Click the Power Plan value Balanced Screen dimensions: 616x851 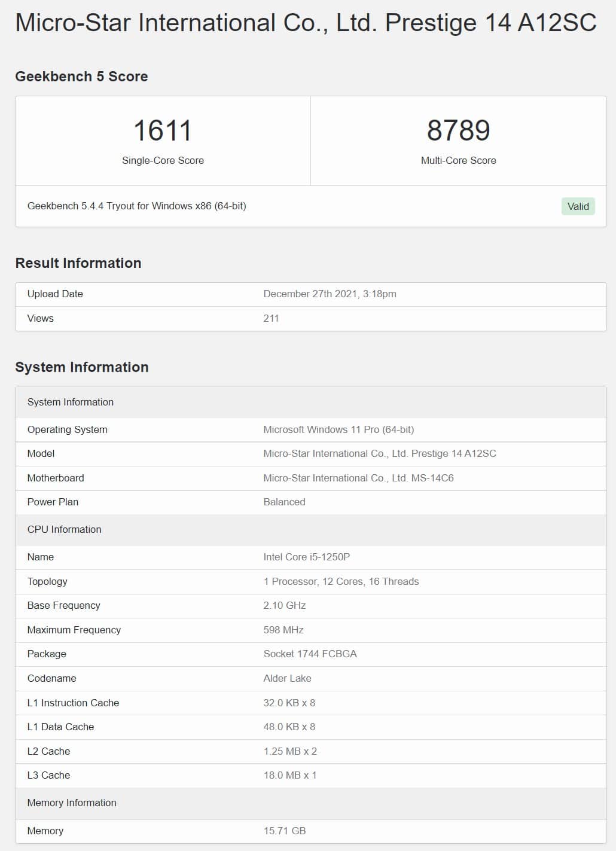point(284,502)
